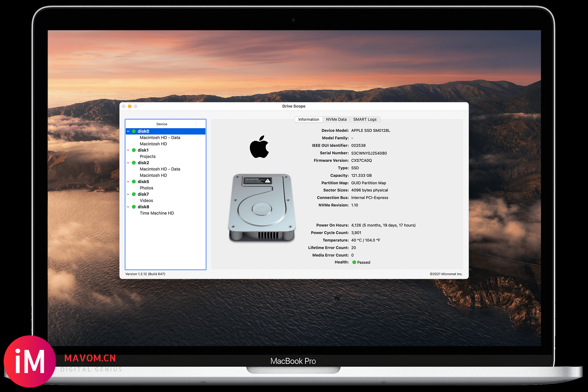
Task: Select disk8 in the device list
Action: (166, 207)
